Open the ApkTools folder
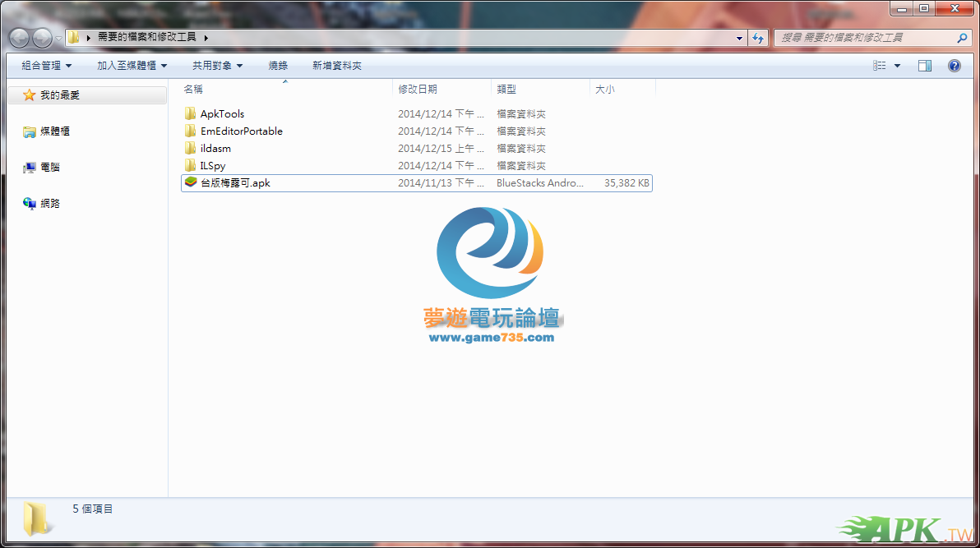Screen dimensions: 980x548 pos(222,114)
